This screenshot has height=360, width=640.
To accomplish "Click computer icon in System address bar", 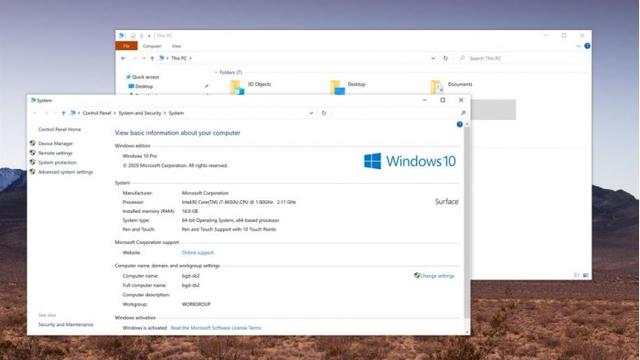I will pos(73,113).
